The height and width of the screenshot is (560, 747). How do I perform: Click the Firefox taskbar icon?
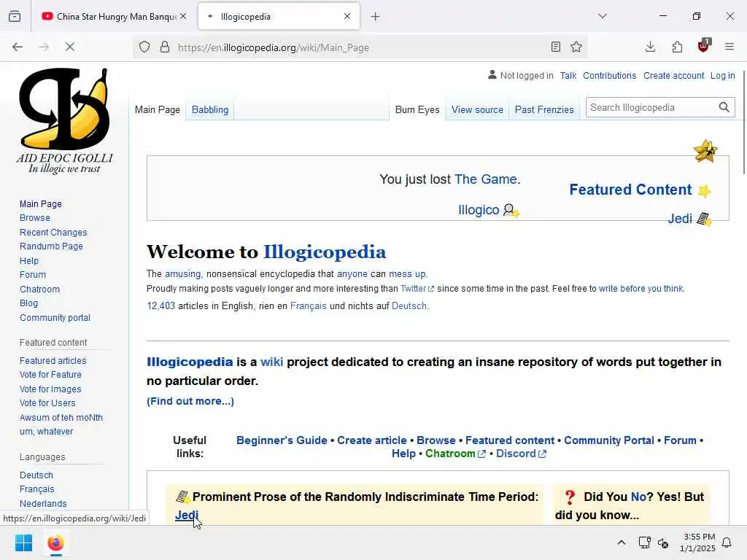[x=55, y=542]
